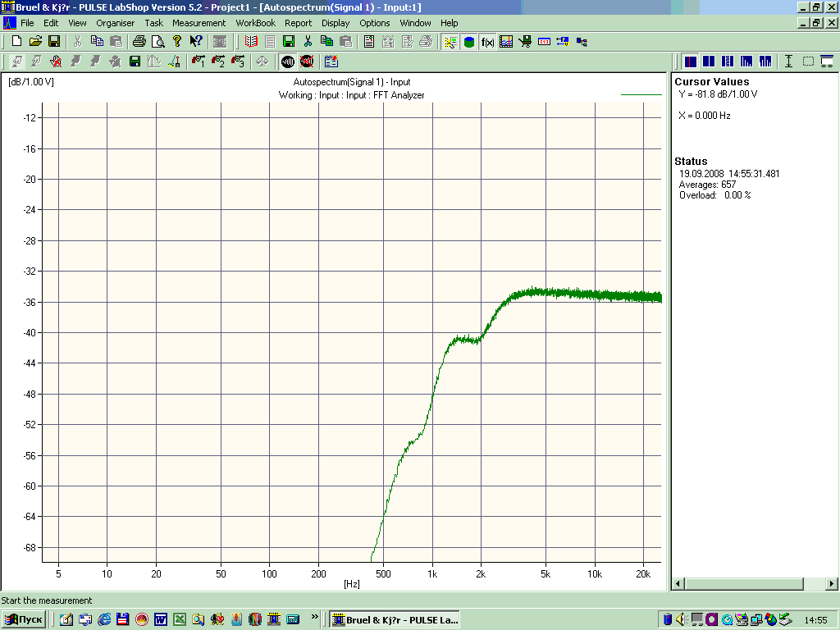Image resolution: width=840 pixels, height=630 pixels.
Task: Click the PULSE LabShop taskbar button
Action: pos(395,619)
